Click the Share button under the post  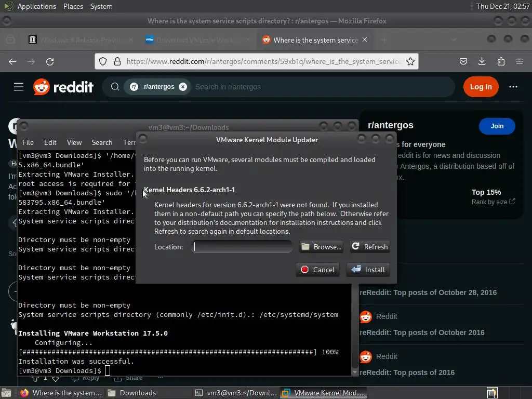tap(128, 378)
